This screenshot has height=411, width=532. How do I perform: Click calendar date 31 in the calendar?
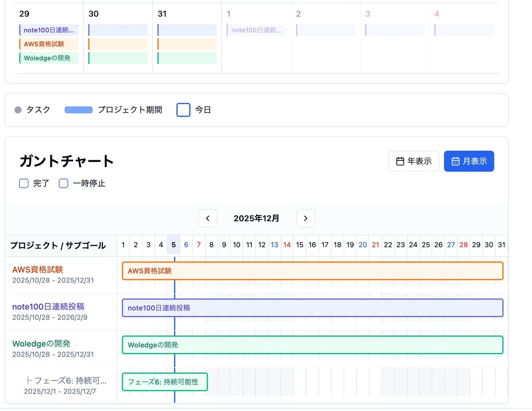point(162,14)
